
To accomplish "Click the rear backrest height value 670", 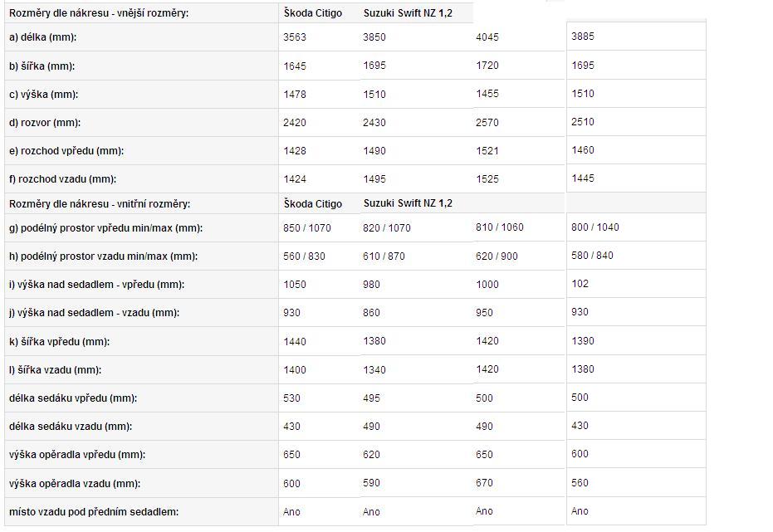I will tap(484, 483).
